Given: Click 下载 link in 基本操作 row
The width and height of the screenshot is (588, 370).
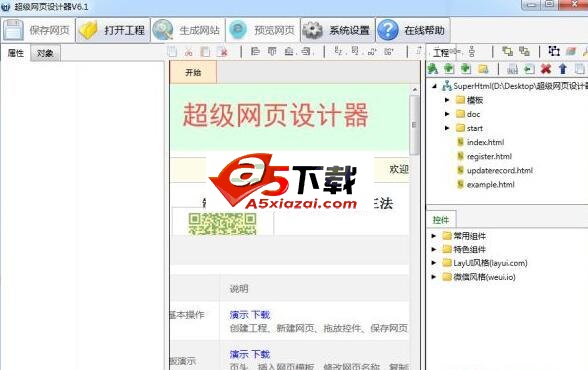Looking at the screenshot, I should pos(260,315).
